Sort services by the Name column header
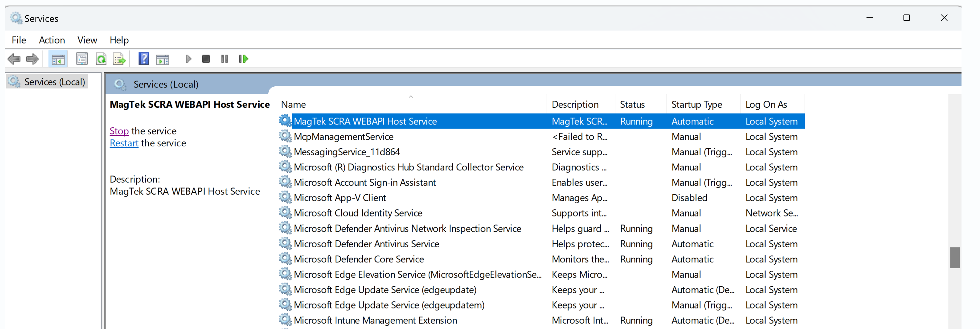This screenshot has height=329, width=980. 293,105
